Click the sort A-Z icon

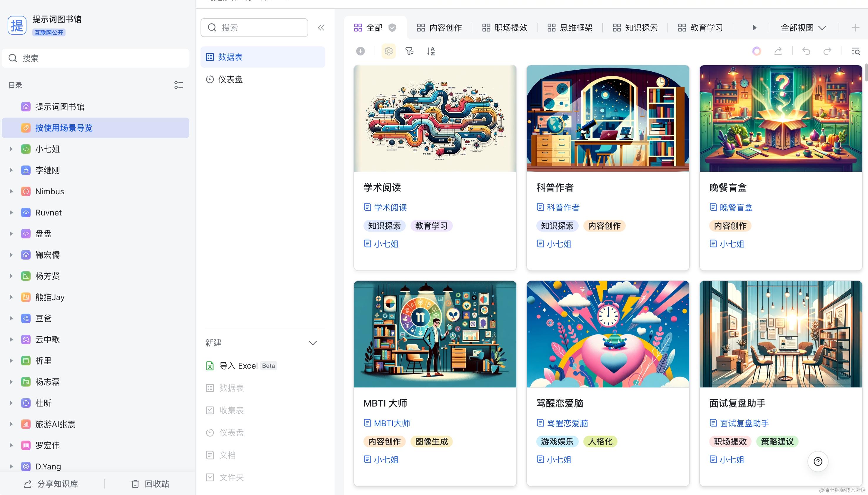coord(431,51)
